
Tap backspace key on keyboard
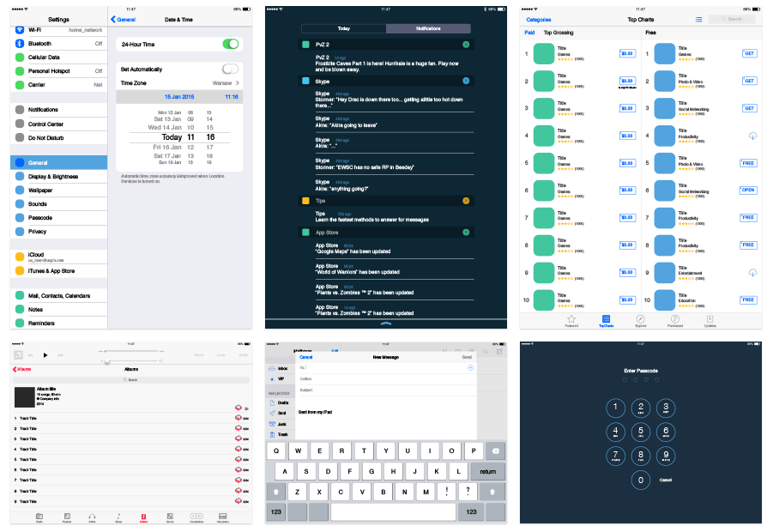[x=495, y=450]
